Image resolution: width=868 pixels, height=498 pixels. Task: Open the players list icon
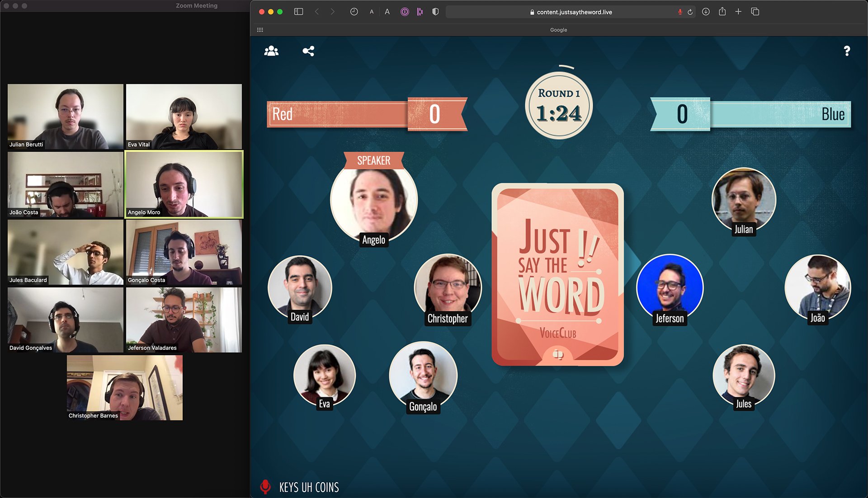point(271,51)
